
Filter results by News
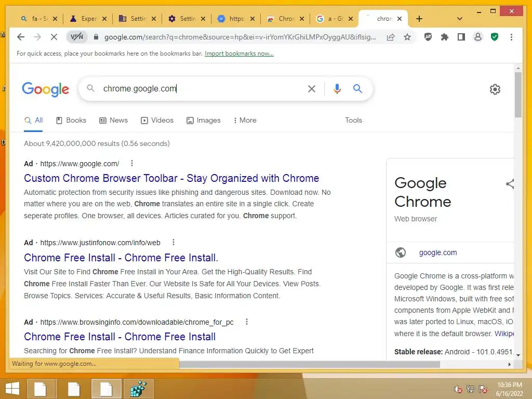coord(113,120)
